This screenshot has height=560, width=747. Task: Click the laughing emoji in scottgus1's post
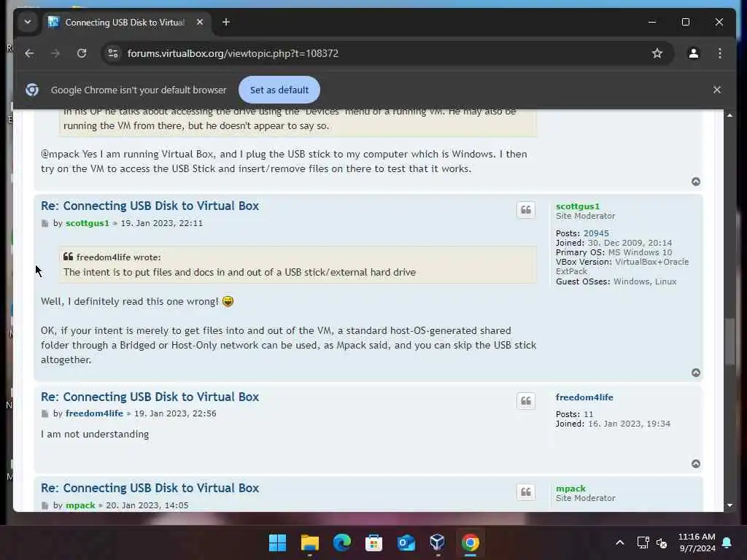[228, 301]
